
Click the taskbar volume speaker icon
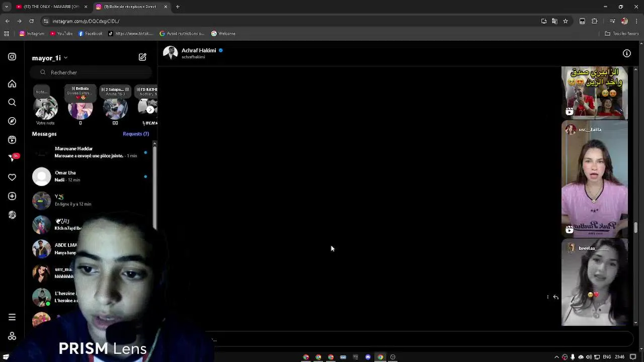coord(589,357)
